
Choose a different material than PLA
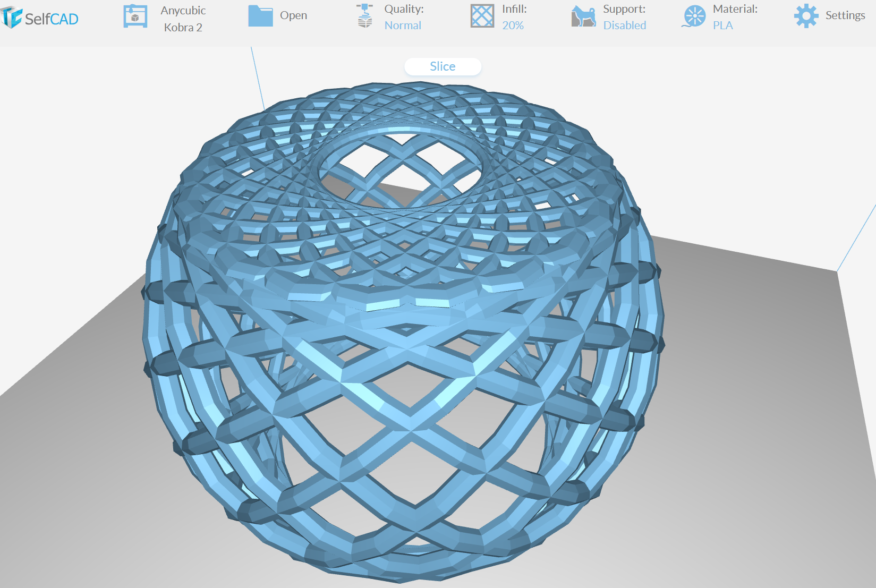click(722, 25)
